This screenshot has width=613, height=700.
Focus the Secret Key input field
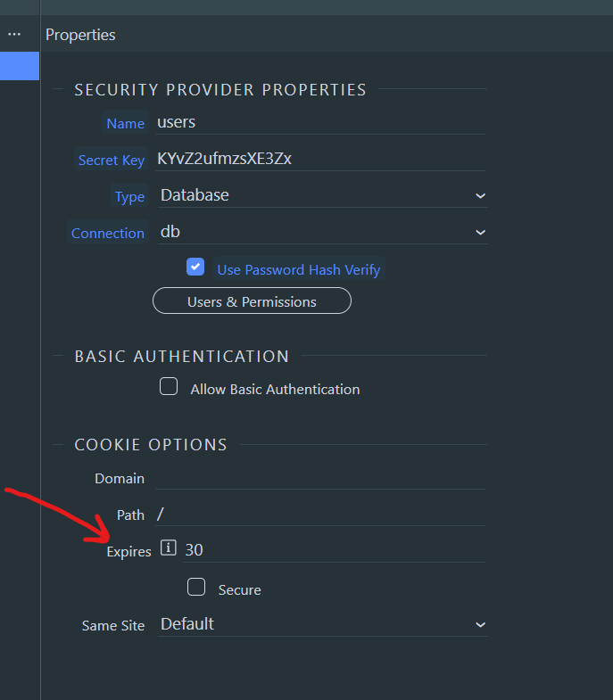[x=320, y=160]
